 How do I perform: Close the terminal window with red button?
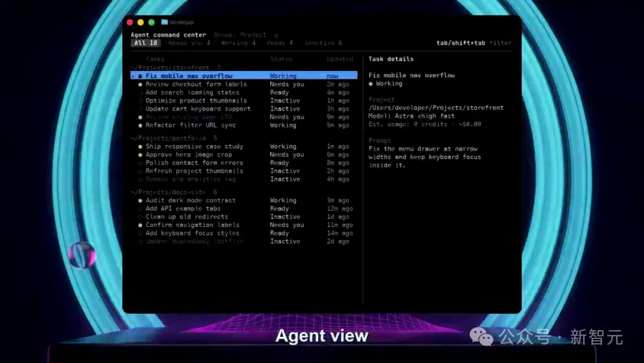pos(130,22)
